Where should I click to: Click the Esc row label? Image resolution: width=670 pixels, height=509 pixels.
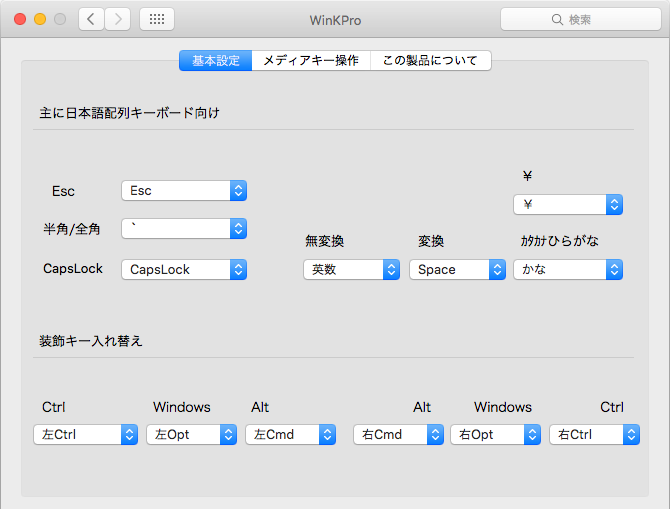63,191
